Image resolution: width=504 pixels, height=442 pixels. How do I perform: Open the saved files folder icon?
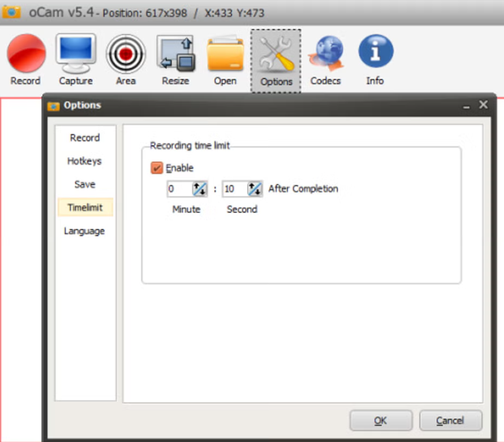click(225, 53)
